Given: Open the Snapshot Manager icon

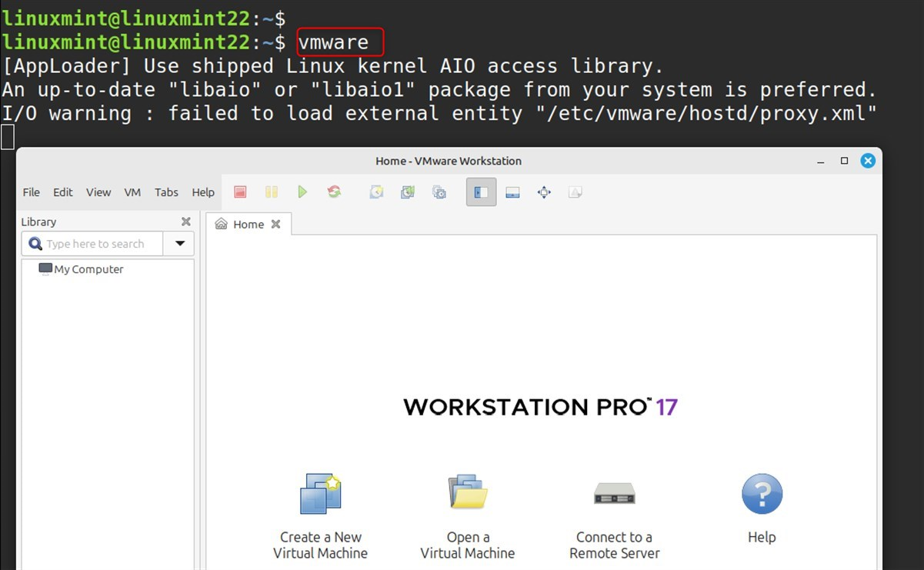Looking at the screenshot, I should pos(439,192).
